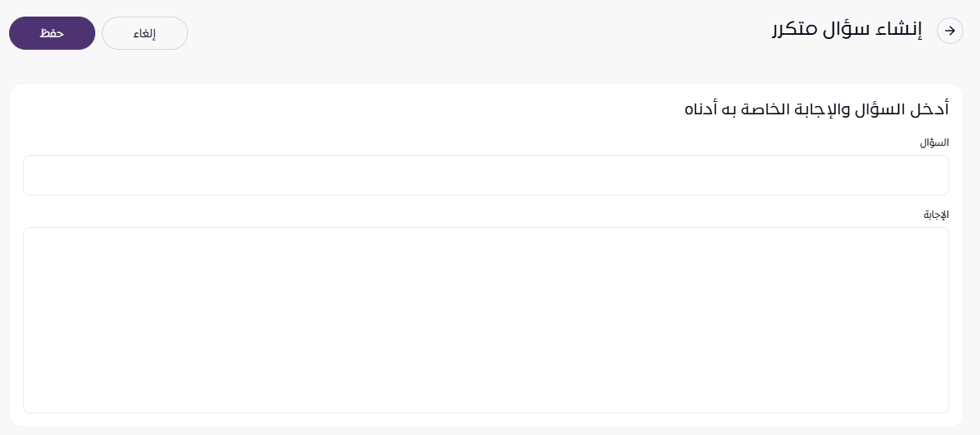Click the back arrow icon
980x435 pixels.
point(950,31)
